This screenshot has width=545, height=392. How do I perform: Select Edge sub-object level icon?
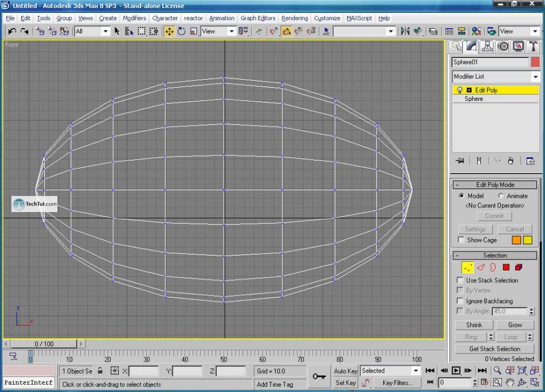pyautogui.click(x=480, y=268)
